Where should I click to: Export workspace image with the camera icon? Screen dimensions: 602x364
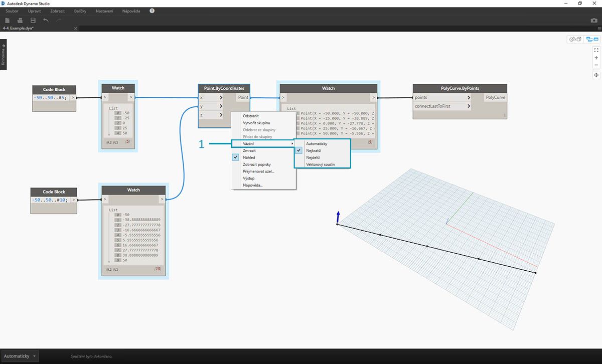(x=594, y=20)
